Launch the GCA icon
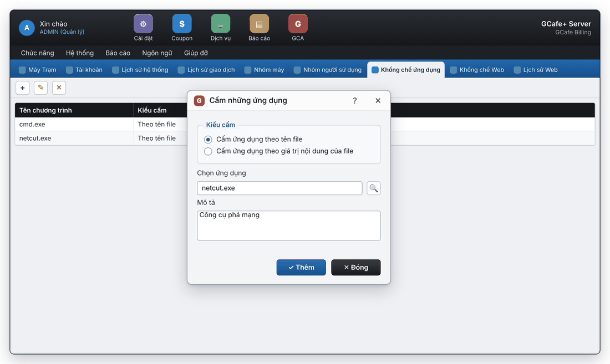The height and width of the screenshot is (364, 610). pos(298,24)
